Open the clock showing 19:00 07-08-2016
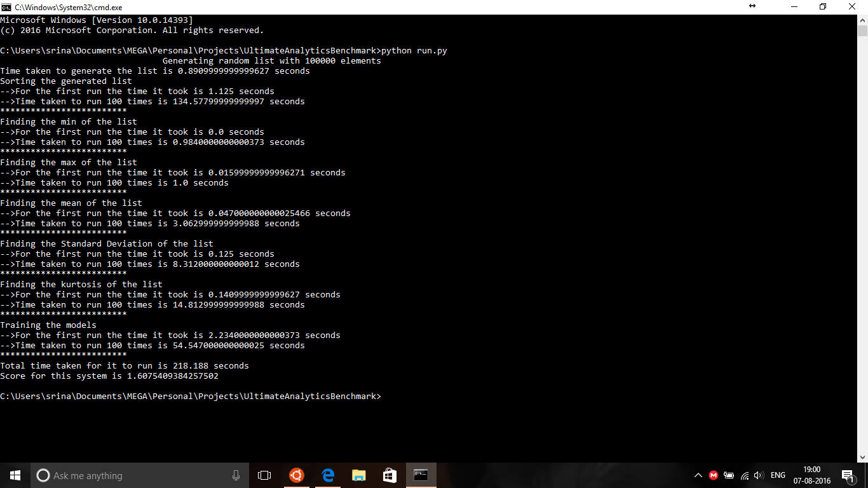Viewport: 868px width, 488px height. click(x=811, y=475)
